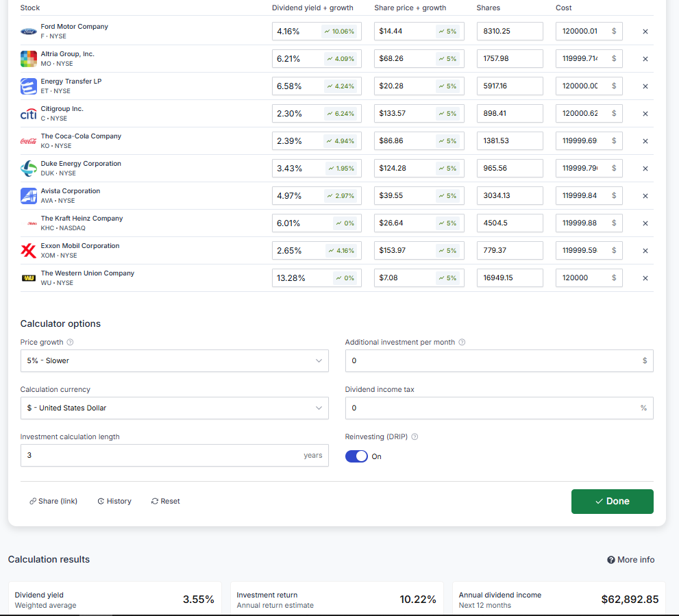Screen dimensions: 679x616
Task: Edit Energy Transfer shares 5917.16
Action: [x=510, y=86]
